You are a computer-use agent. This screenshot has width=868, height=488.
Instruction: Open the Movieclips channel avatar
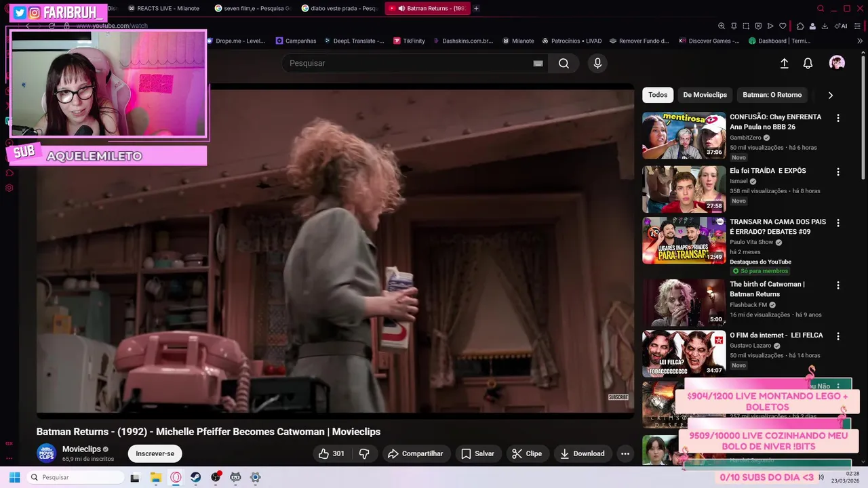[x=46, y=453]
